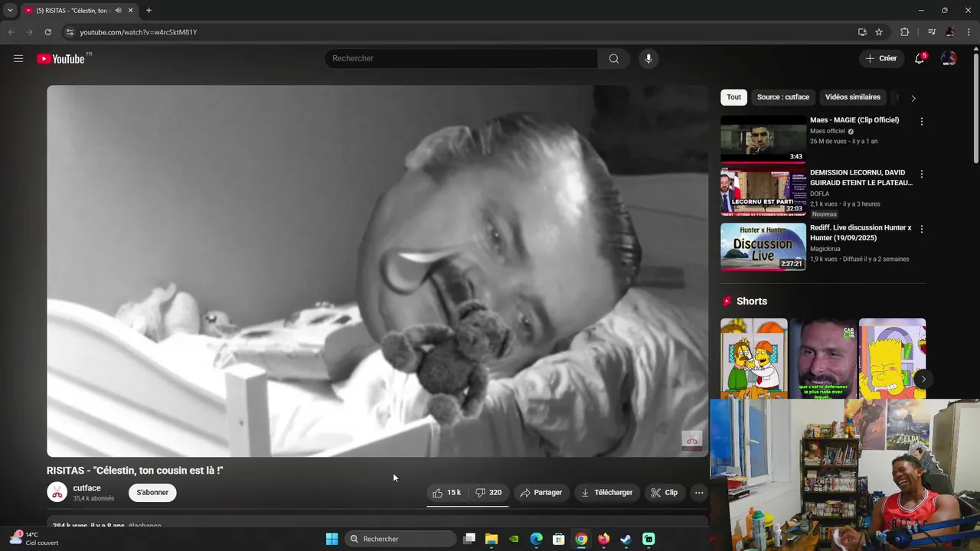Open the weather widget 14°C Ciel couvert

(34, 539)
